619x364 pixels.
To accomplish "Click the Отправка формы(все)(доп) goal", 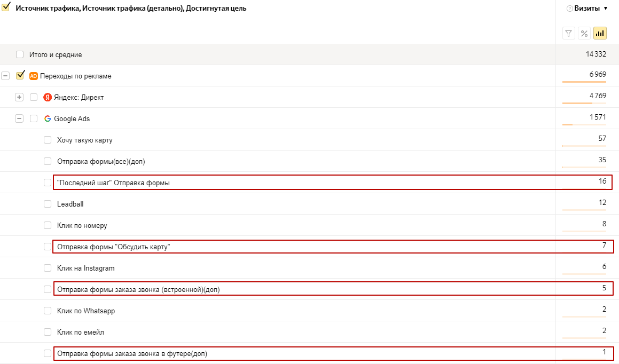I will click(x=101, y=161).
